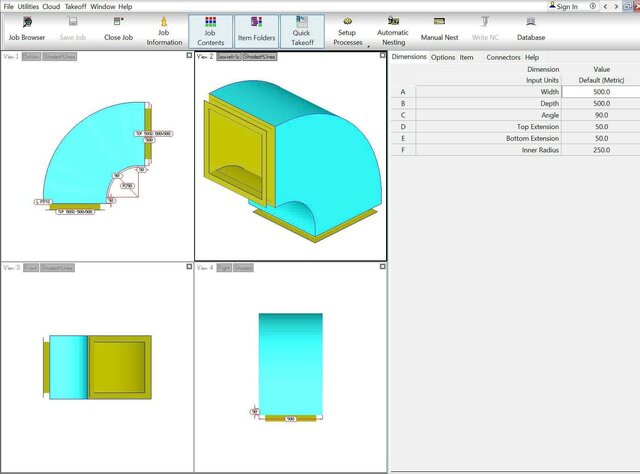Open the Utilities menu

click(x=27, y=6)
